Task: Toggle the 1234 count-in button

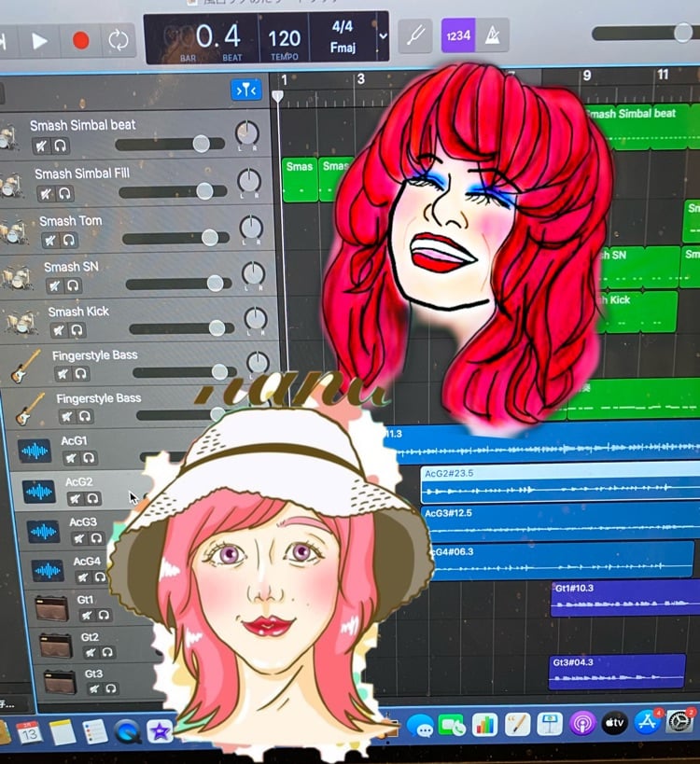Action: click(457, 35)
